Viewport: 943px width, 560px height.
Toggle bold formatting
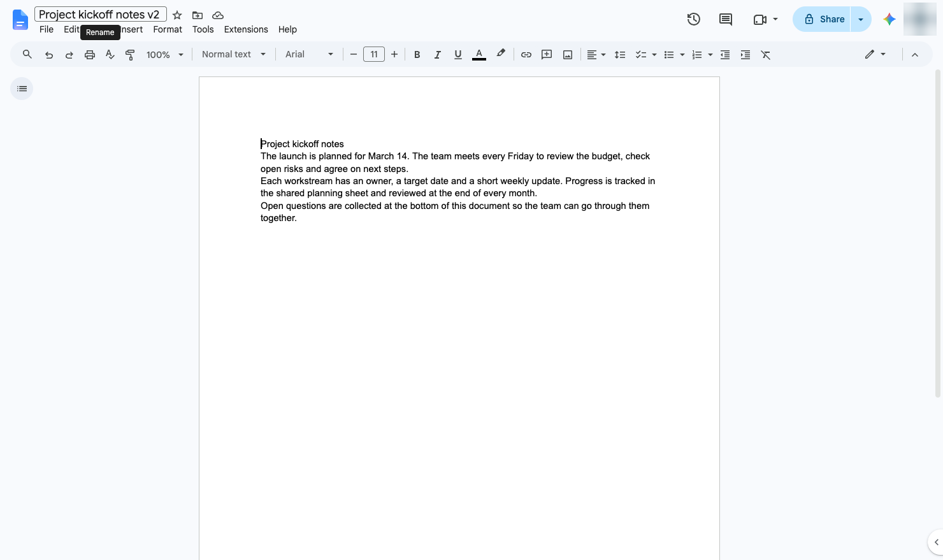(417, 55)
